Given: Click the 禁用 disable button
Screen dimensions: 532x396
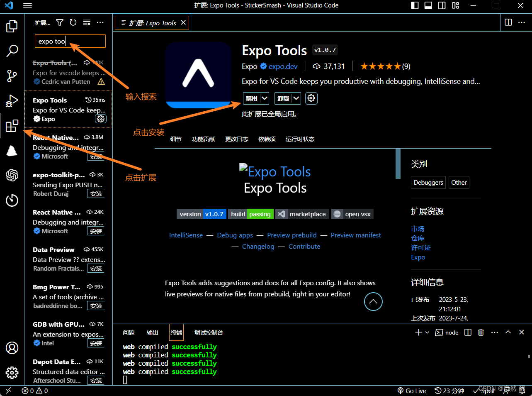Looking at the screenshot, I should (252, 98).
